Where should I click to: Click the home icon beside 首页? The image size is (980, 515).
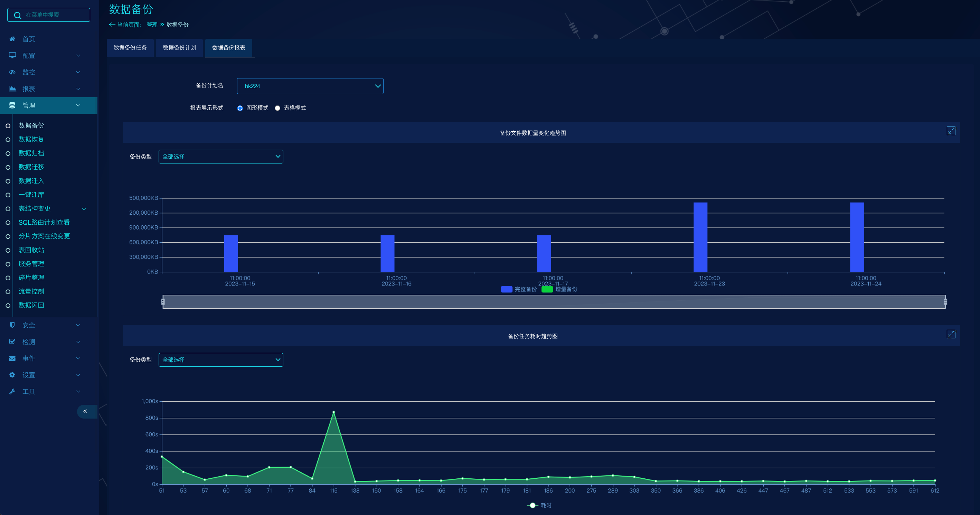pyautogui.click(x=12, y=39)
